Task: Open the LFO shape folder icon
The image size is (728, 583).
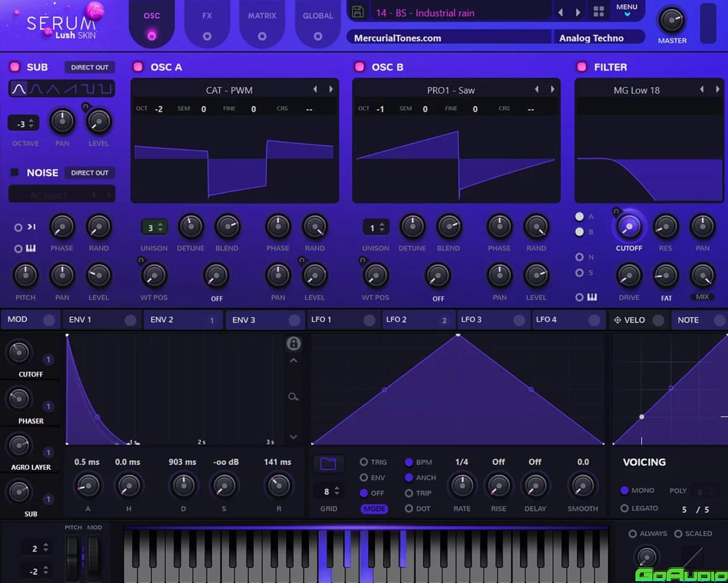Action: (328, 464)
